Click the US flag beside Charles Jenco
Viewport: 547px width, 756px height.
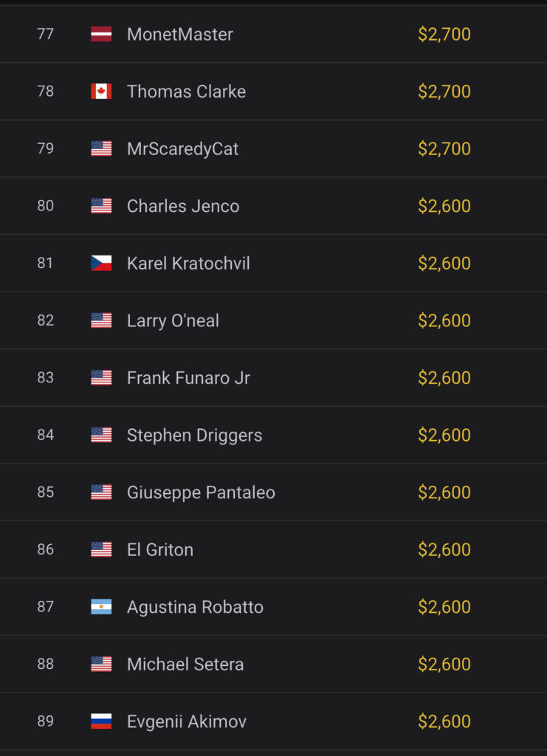[101, 206]
